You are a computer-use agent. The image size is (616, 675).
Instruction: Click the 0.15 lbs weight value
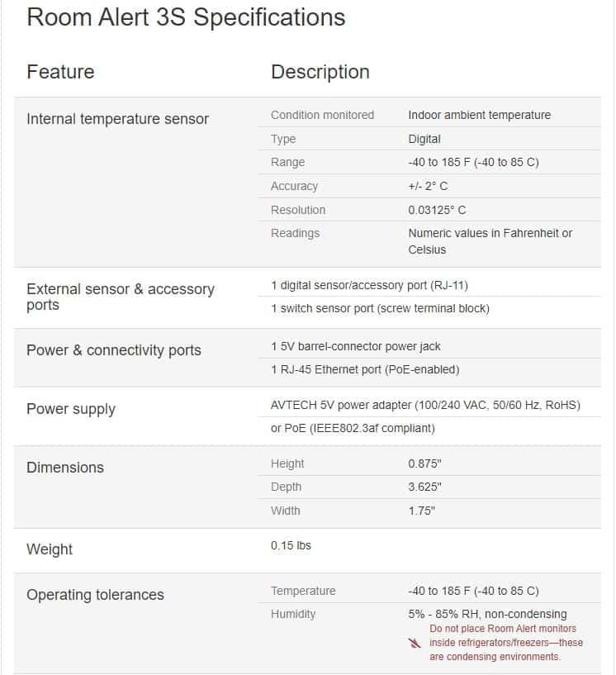tap(291, 545)
